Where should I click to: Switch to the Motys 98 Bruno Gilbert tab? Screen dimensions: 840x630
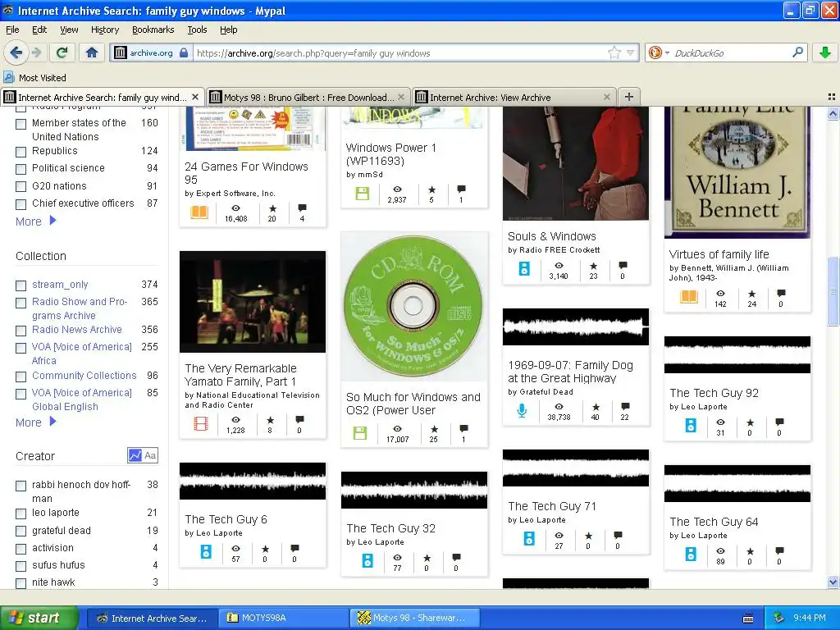(x=308, y=97)
